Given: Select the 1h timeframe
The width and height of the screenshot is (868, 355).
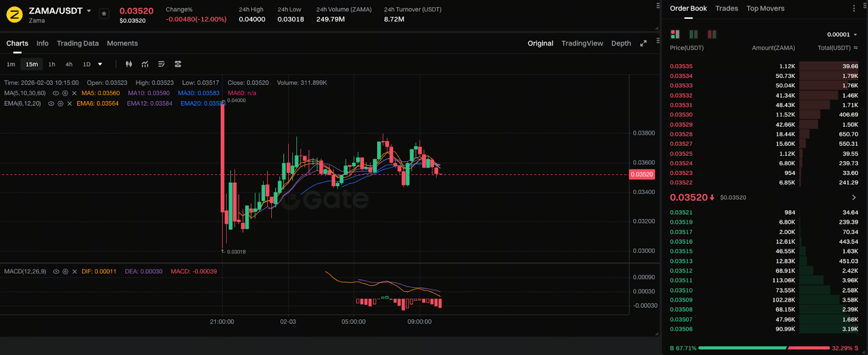Looking at the screenshot, I should point(52,64).
